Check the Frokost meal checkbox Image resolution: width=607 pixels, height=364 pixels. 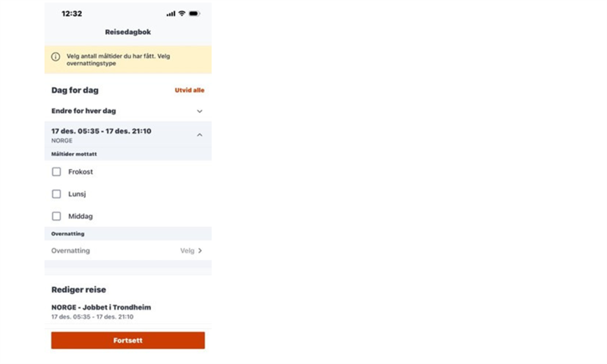[56, 172]
